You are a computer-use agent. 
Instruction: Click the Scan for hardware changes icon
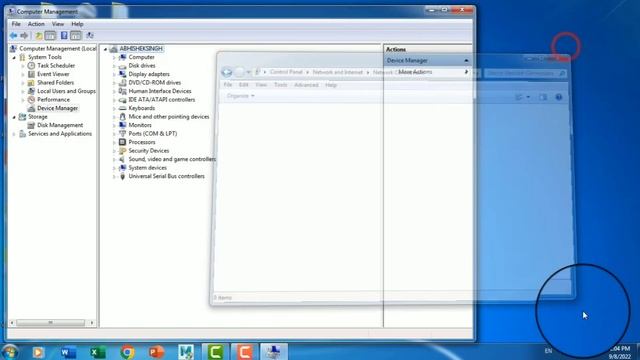click(90, 36)
